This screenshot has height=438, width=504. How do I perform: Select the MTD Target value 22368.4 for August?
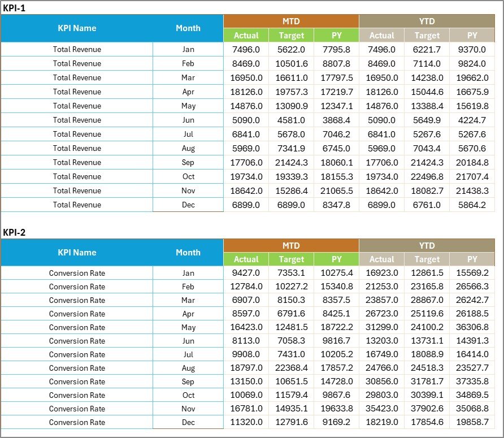(x=291, y=368)
